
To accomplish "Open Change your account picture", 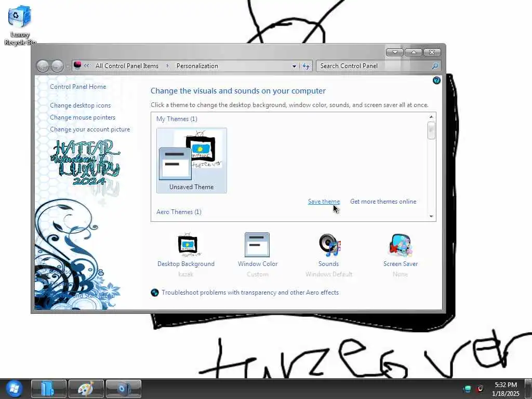I will 90,129.
